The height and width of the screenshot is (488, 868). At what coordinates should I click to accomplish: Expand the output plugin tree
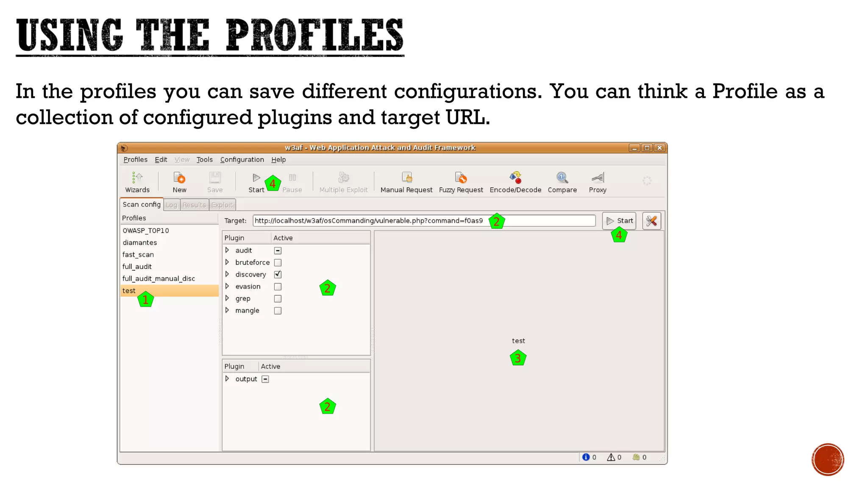tap(227, 379)
